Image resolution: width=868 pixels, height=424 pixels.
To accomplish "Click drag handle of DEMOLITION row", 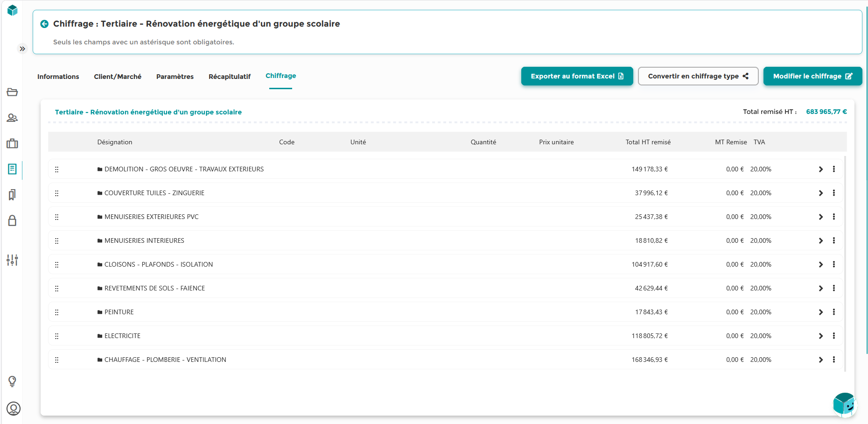I will pyautogui.click(x=57, y=169).
